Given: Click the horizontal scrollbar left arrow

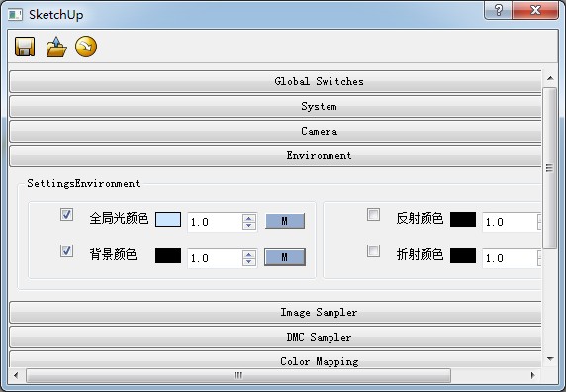Looking at the screenshot, I should pyautogui.click(x=16, y=375).
